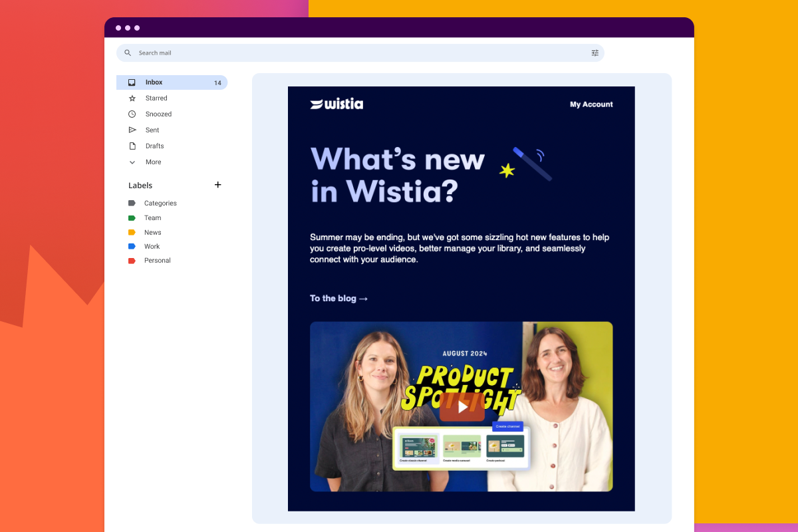Click the Wistia logo in email
798x532 pixels.
(x=336, y=104)
